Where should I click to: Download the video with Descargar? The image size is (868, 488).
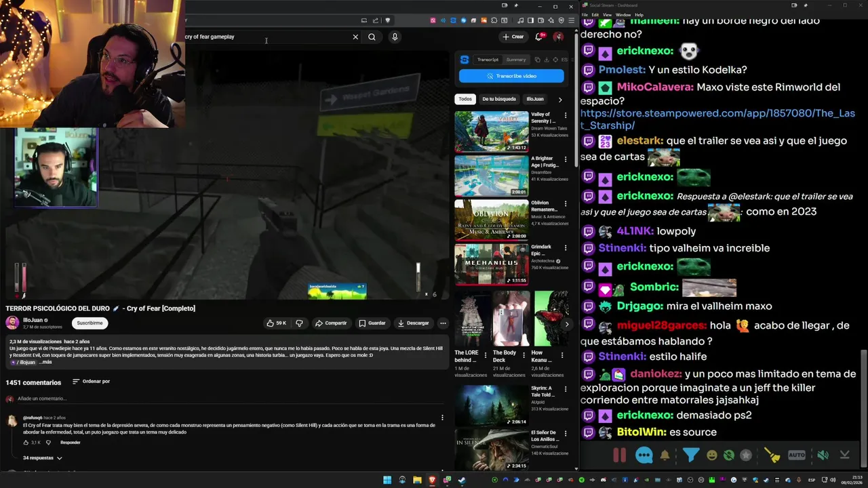tap(414, 323)
